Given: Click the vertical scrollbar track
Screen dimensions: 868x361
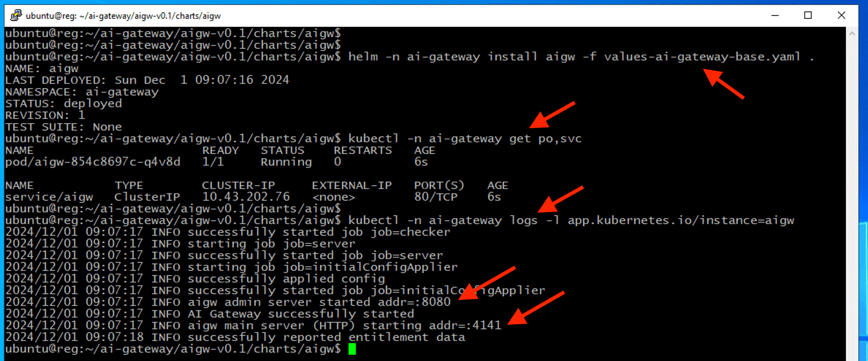Looking at the screenshot, I should pyautogui.click(x=852, y=183).
